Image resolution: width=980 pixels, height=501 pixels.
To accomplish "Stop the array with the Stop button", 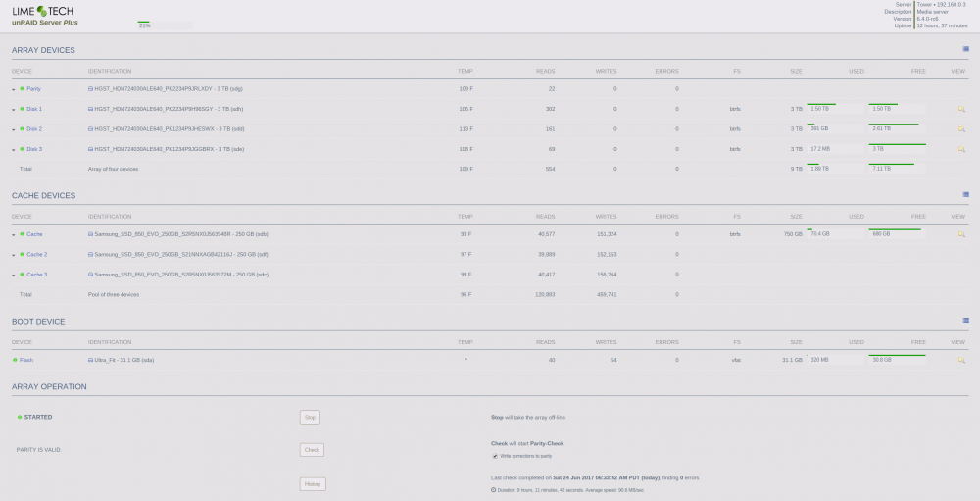I will (310, 418).
